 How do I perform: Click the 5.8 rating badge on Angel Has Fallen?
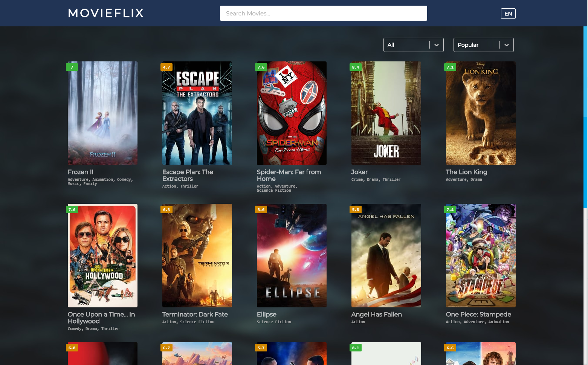356,209
